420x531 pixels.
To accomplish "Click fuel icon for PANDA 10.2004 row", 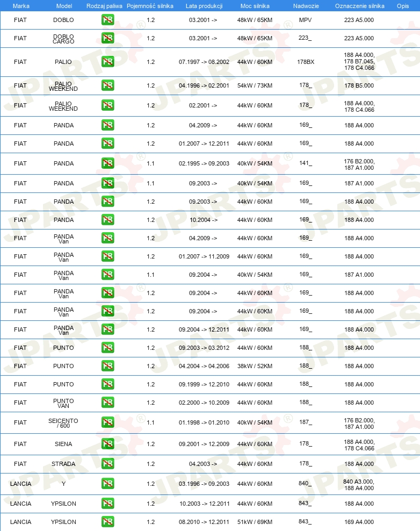I will [107, 220].
